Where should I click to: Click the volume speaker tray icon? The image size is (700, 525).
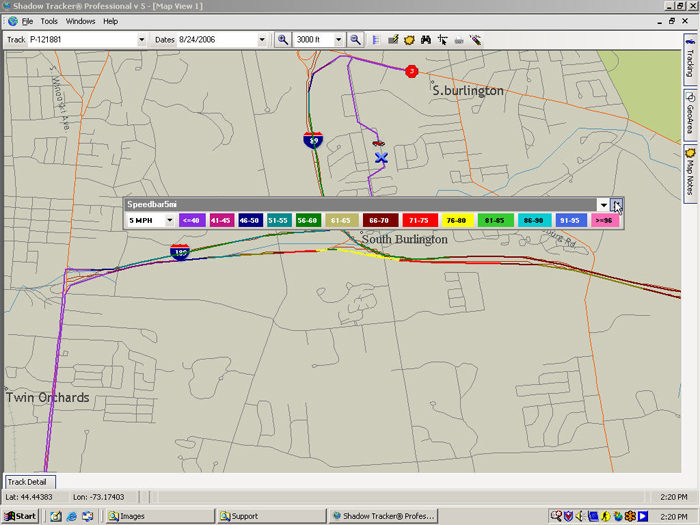pos(580,517)
